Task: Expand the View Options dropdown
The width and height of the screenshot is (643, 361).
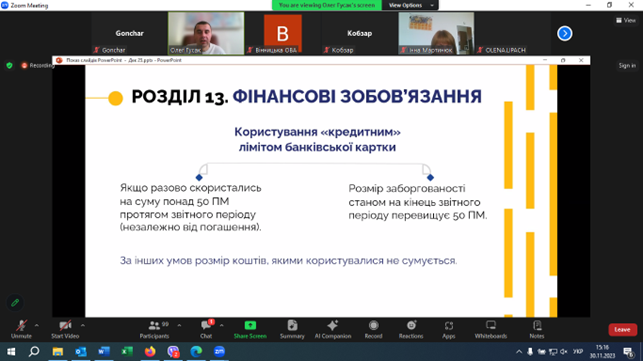Action: 410,5
